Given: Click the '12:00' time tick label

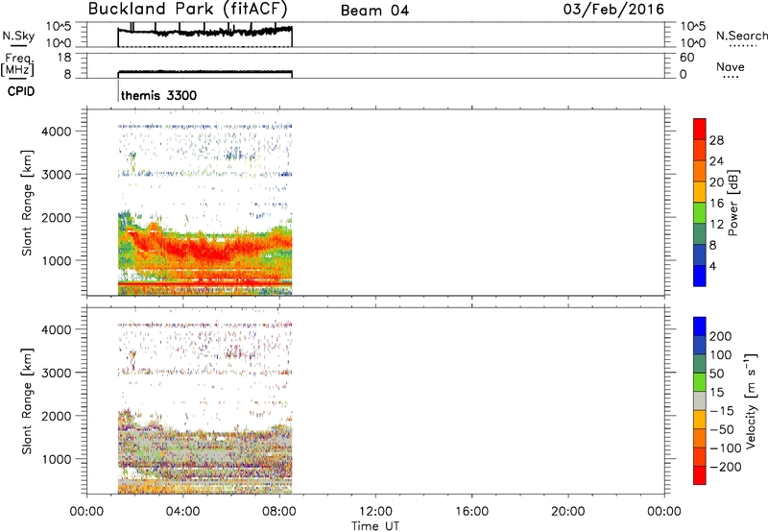Looking at the screenshot, I should point(375,512).
